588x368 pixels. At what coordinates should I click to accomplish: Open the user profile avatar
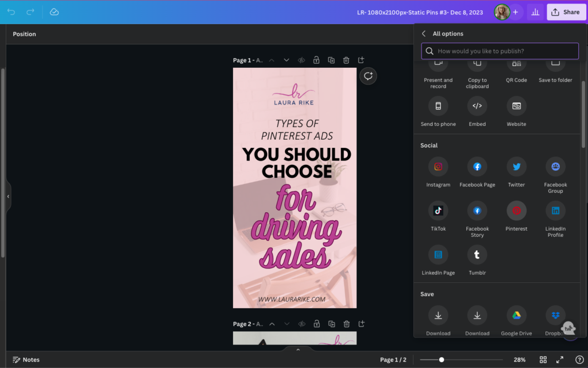pos(502,12)
